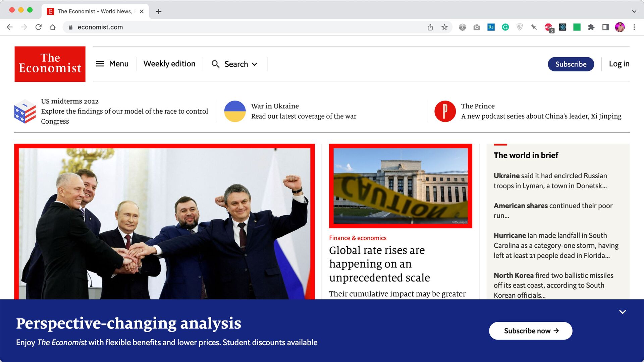Click the Subscribe button
Viewport: 644px width, 362px height.
[x=571, y=64]
